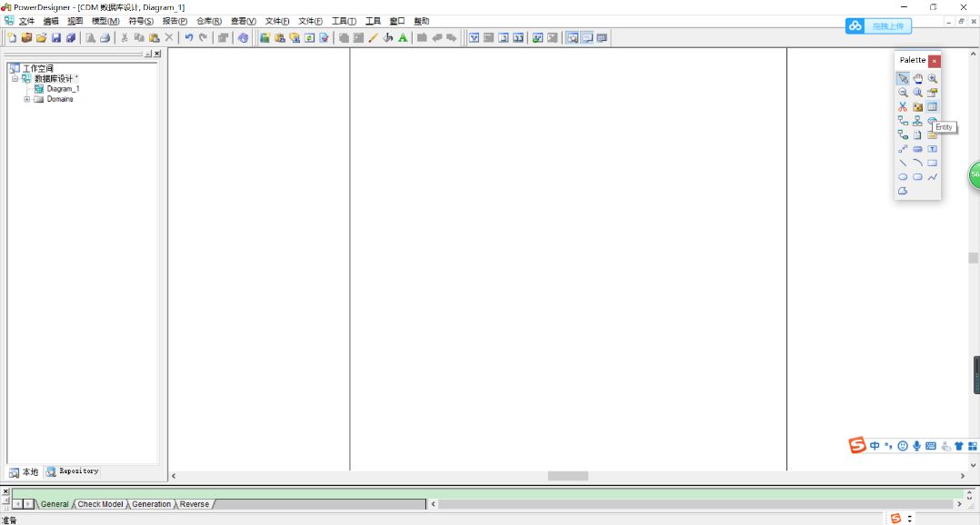The image size is (980, 525).
Task: Select the Association Link tool in Palette
Action: 903,134
